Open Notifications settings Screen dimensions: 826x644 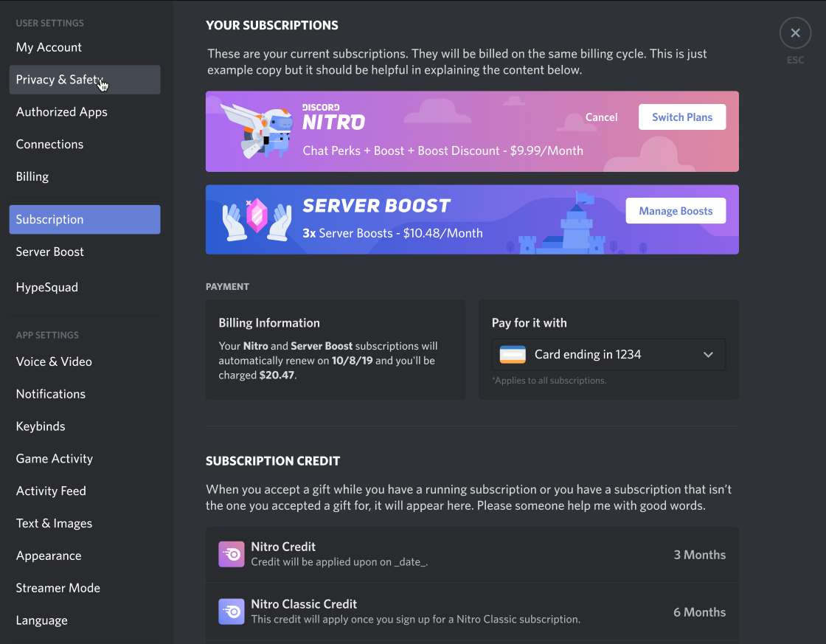50,394
